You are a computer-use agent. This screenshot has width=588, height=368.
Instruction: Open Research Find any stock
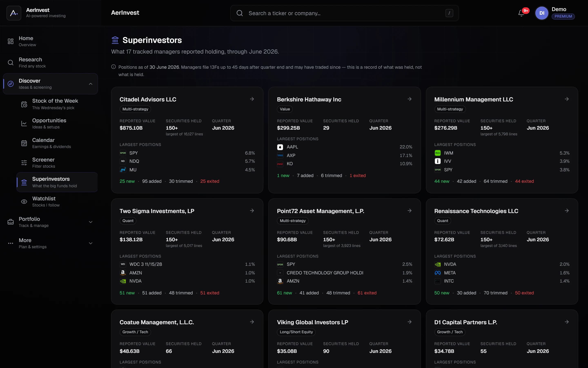tap(50, 63)
